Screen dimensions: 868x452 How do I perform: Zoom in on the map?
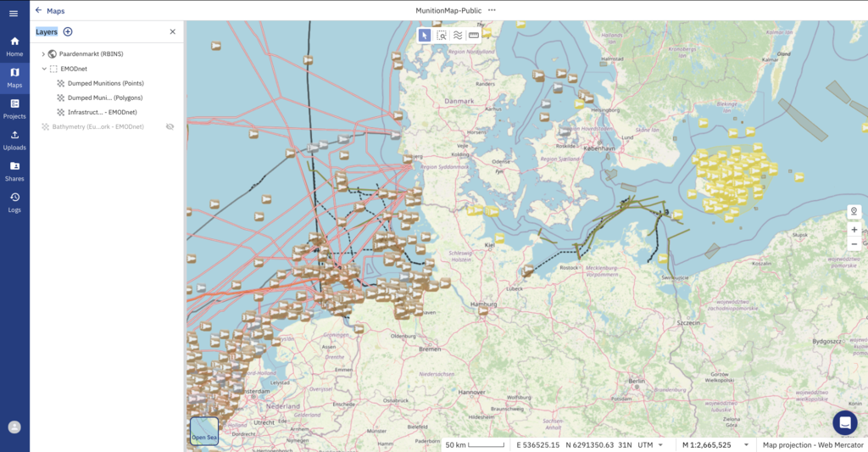tap(854, 230)
